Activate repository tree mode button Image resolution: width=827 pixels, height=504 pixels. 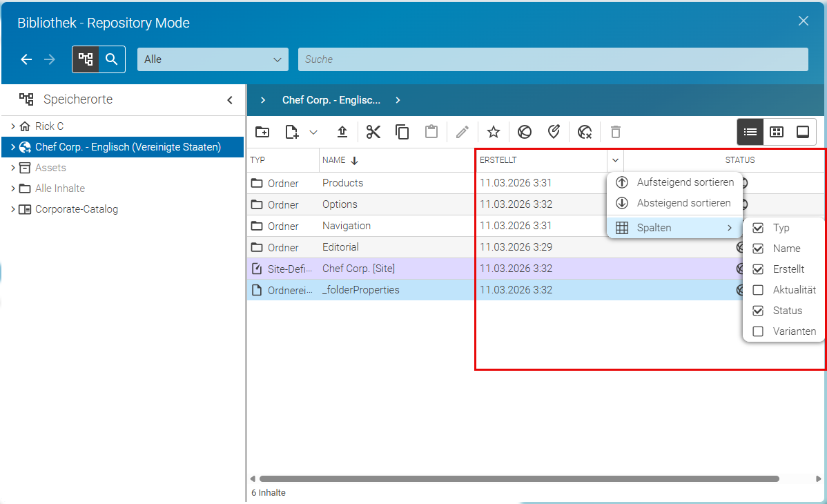click(86, 59)
